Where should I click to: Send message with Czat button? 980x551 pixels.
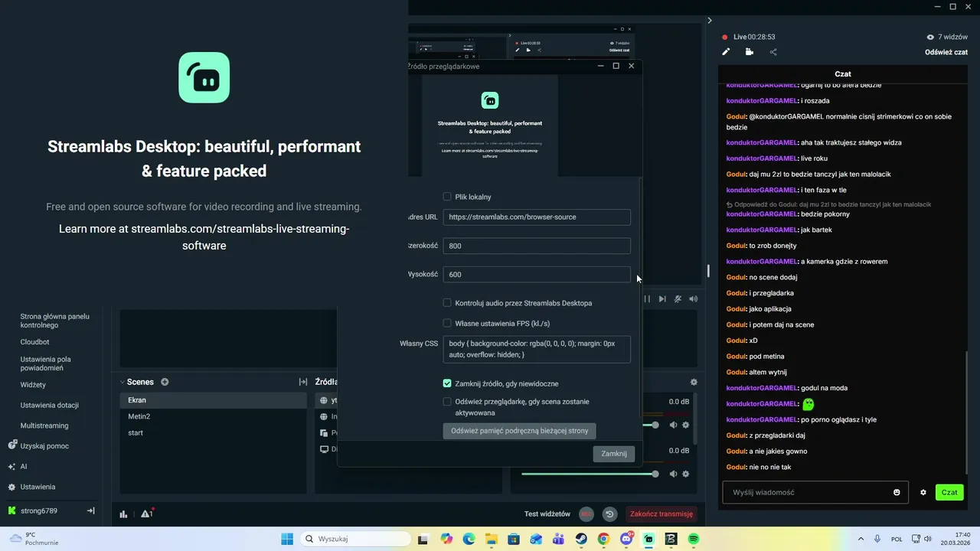[949, 492]
